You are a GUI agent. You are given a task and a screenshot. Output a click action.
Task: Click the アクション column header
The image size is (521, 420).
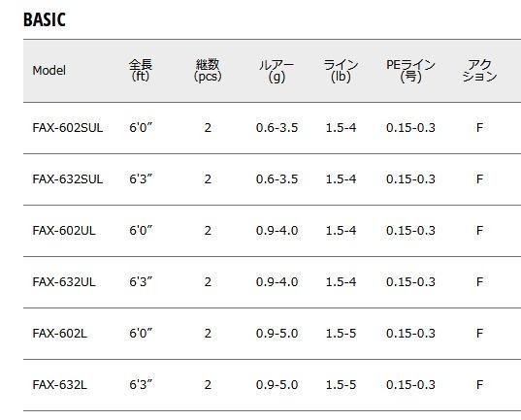pos(479,71)
